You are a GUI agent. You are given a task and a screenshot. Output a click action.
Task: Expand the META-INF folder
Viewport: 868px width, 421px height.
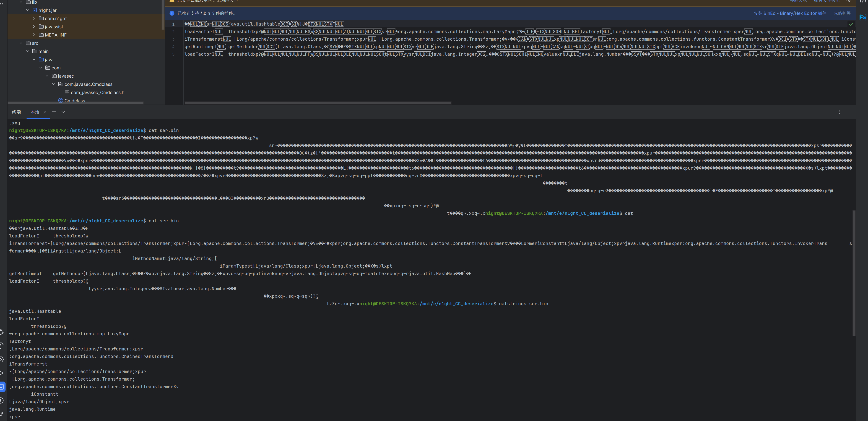tap(34, 35)
